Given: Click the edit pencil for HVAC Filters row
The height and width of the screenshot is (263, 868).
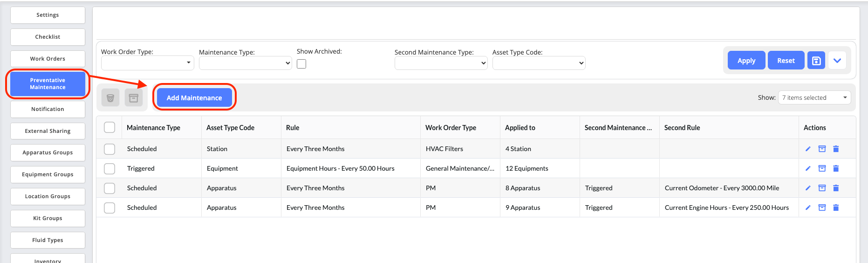Looking at the screenshot, I should [808, 149].
